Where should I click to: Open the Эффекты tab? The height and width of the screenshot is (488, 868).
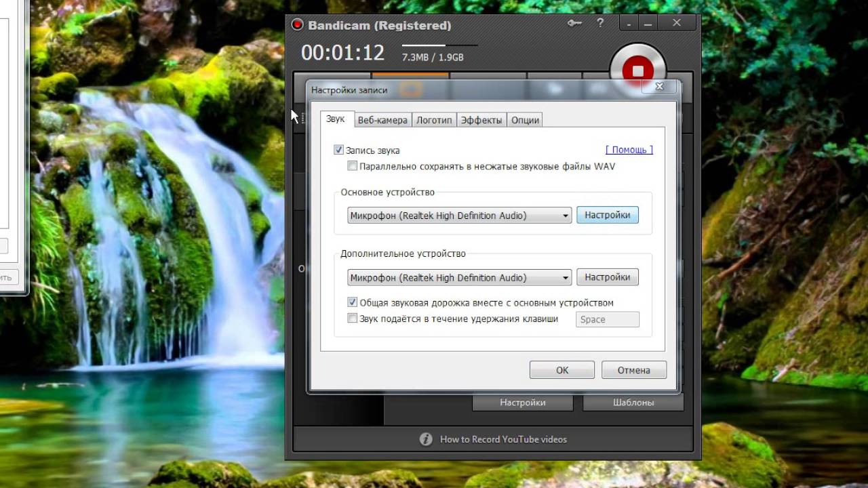coord(481,120)
